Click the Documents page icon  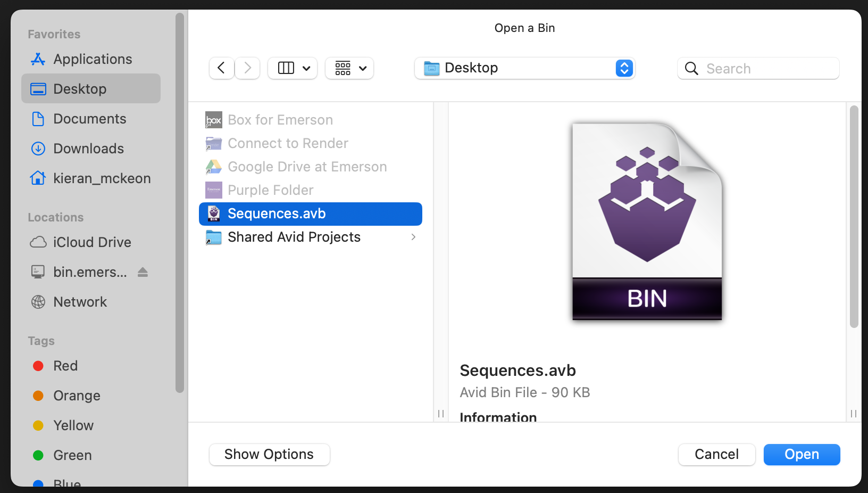click(x=38, y=119)
